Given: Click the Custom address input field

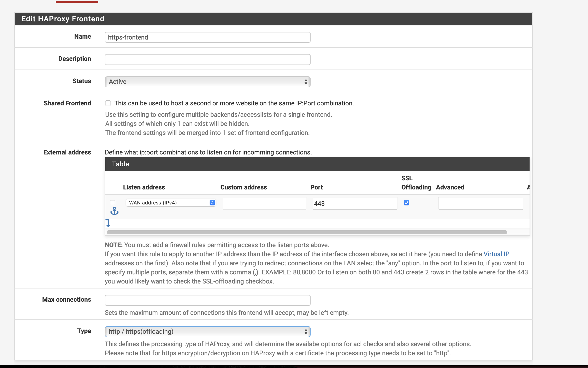Looking at the screenshot, I should (x=264, y=203).
